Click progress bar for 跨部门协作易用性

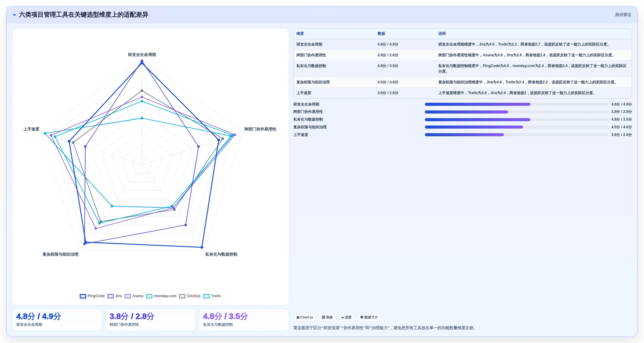click(517, 112)
